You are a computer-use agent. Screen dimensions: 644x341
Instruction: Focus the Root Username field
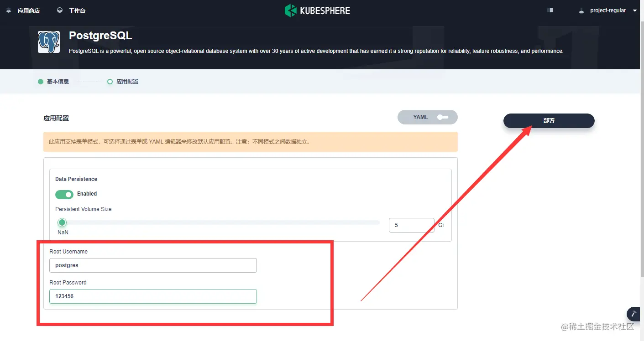153,265
